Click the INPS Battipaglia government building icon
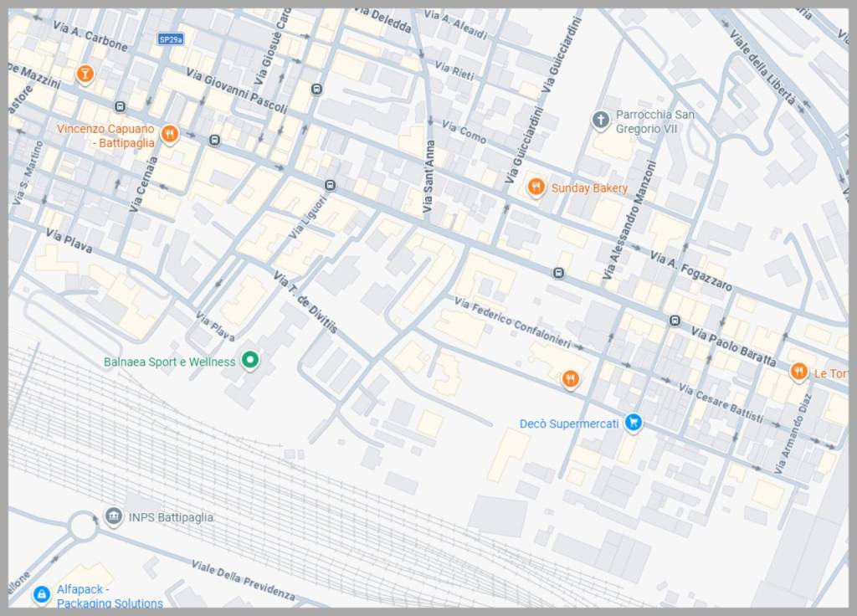Viewport: 857px width, 616px height. (x=114, y=516)
